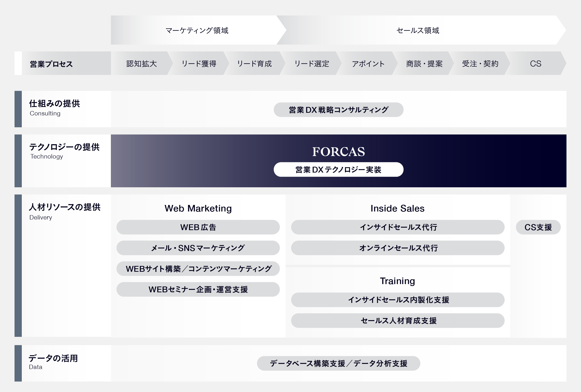Image resolution: width=581 pixels, height=392 pixels.
Task: Open データベース構築支援／データ分析支援 pill
Action: point(338,363)
